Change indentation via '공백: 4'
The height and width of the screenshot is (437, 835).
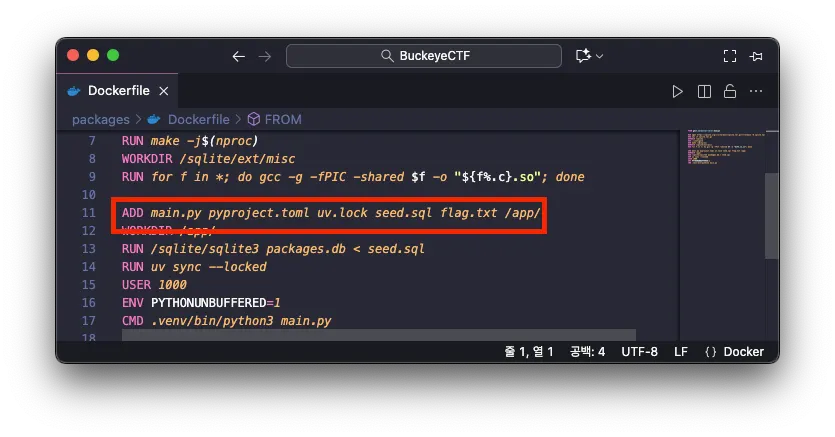point(587,352)
